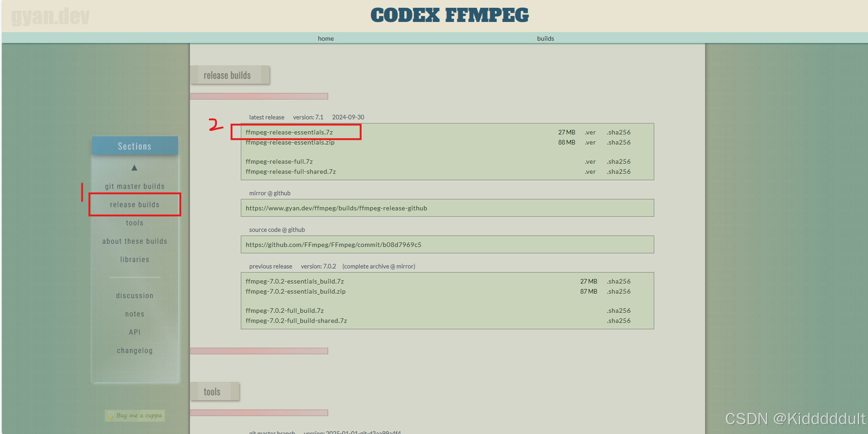Click the 87 MB size text
The image size is (868, 434).
pos(588,291)
